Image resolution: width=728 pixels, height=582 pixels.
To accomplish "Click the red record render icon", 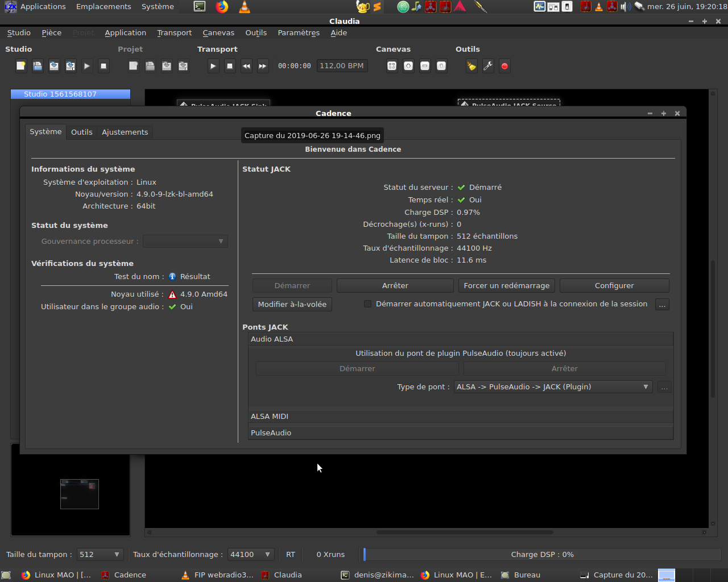I will [504, 66].
